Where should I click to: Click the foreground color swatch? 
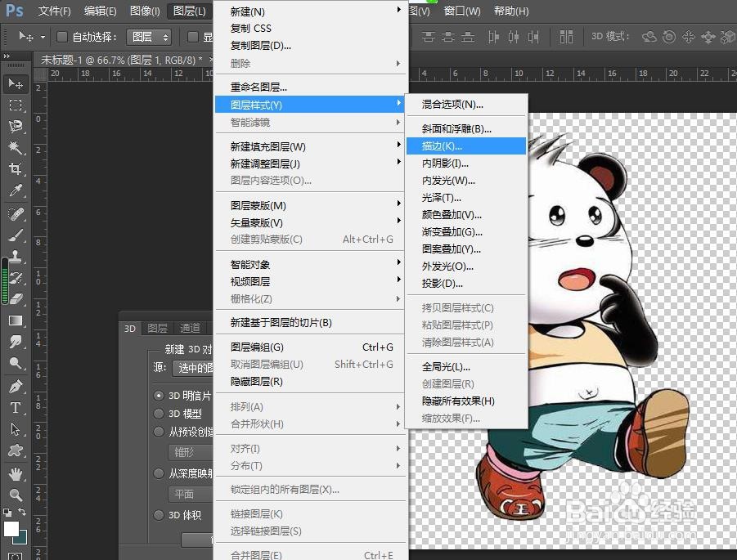tap(11, 529)
